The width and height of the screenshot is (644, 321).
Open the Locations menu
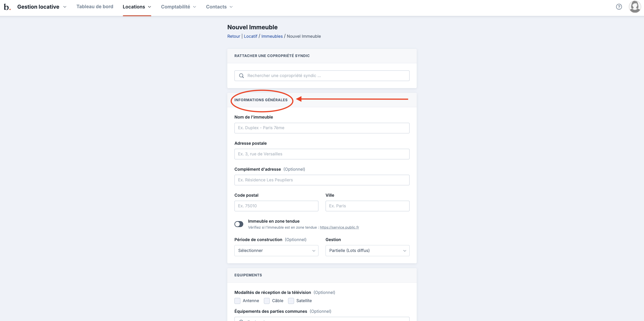point(137,7)
